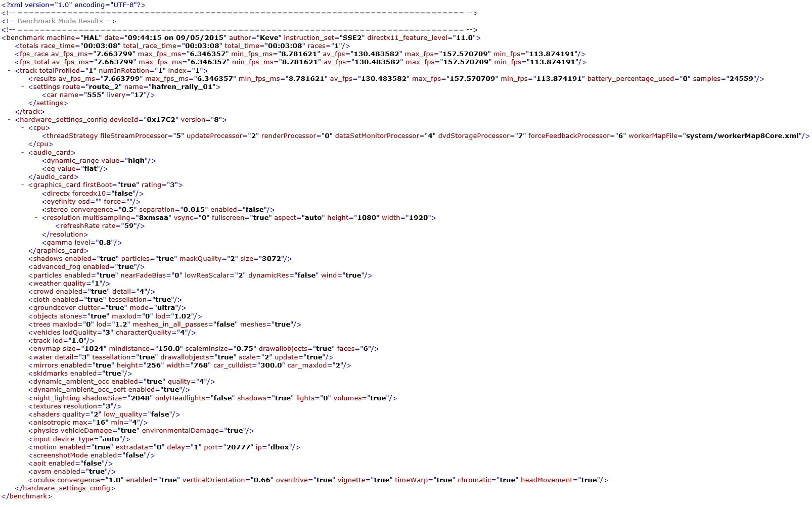Click the oculus convergence element line
The width and height of the screenshot is (812, 507).
point(318,480)
